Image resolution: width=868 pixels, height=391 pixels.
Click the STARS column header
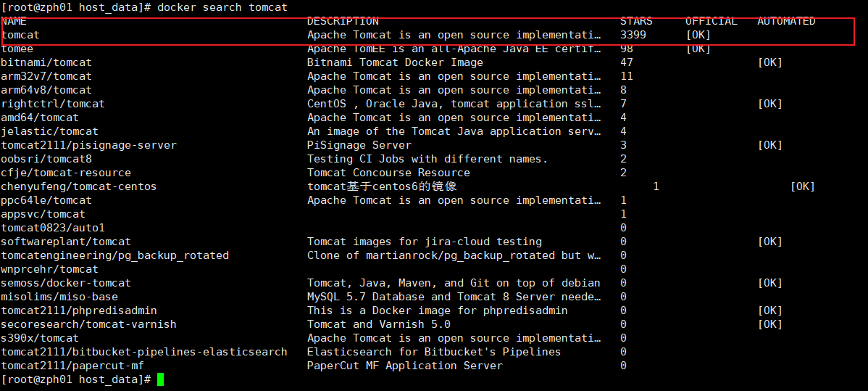click(637, 22)
